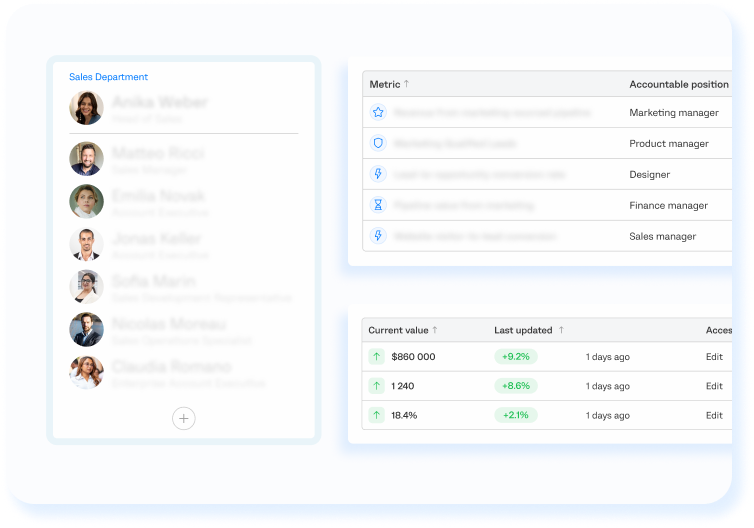The width and height of the screenshot is (754, 528).
Task: Click Edit in the 18.4% row
Action: tap(714, 415)
